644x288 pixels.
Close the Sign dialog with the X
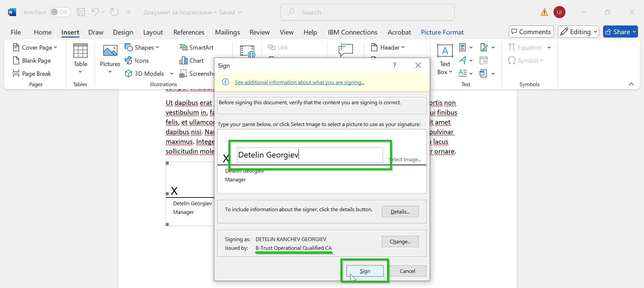click(418, 65)
